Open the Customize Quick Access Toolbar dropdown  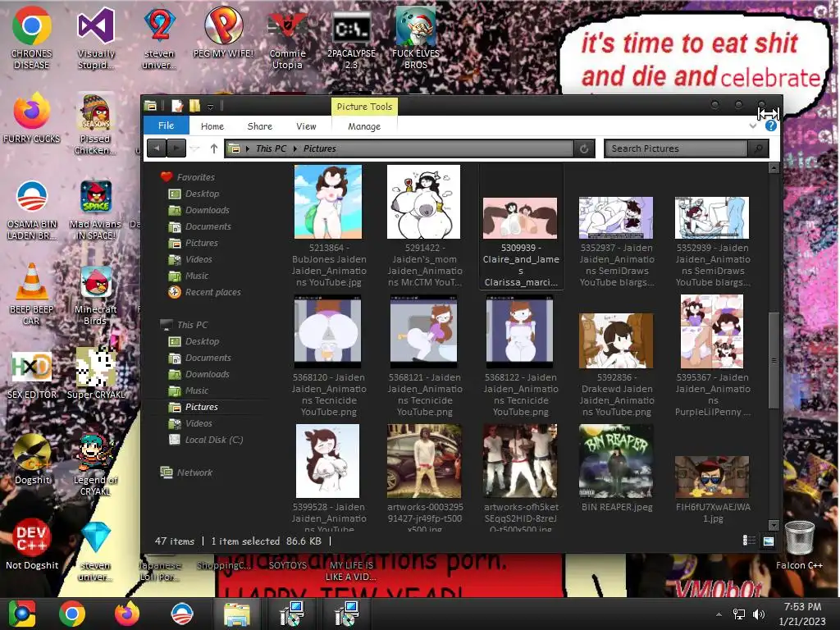(x=211, y=107)
